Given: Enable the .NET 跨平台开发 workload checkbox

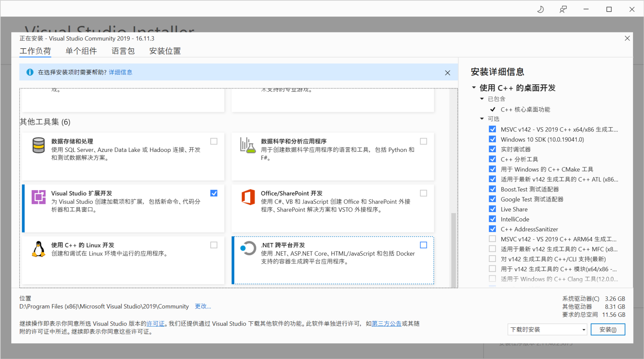Looking at the screenshot, I should pos(423,245).
